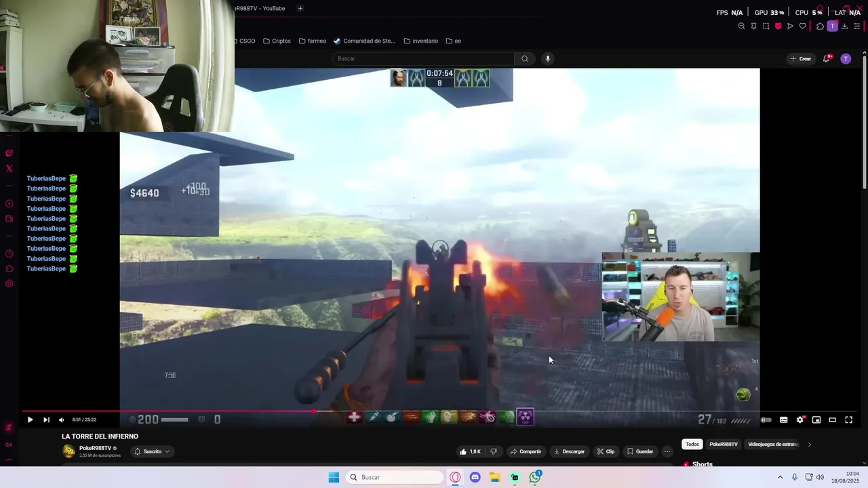Image resolution: width=868 pixels, height=488 pixels.
Task: Toggle the red ad blocker shield
Action: 778,26
